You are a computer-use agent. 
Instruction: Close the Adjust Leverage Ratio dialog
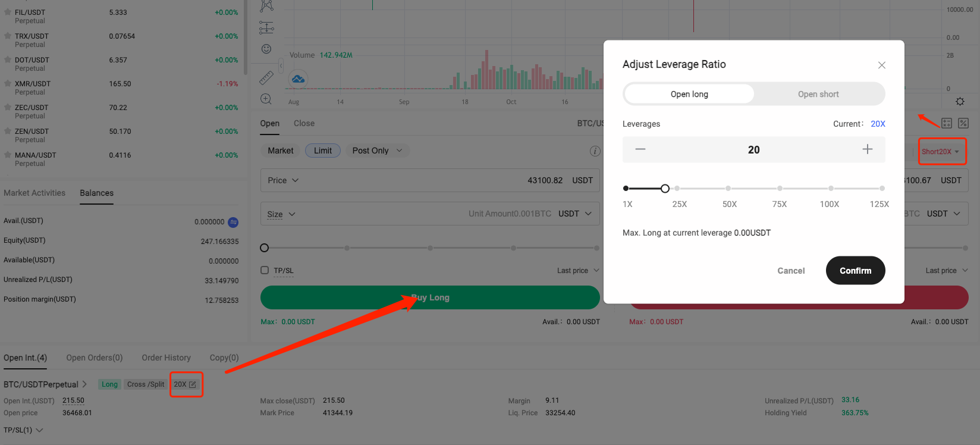click(x=882, y=65)
